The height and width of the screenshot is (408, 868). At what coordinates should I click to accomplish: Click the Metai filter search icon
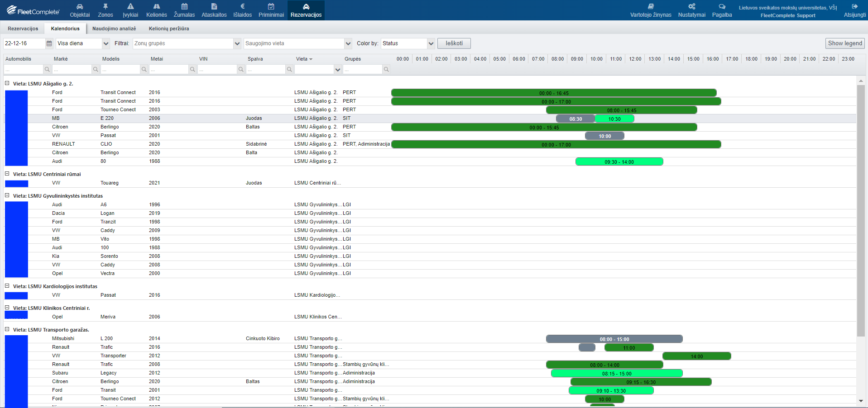[192, 69]
